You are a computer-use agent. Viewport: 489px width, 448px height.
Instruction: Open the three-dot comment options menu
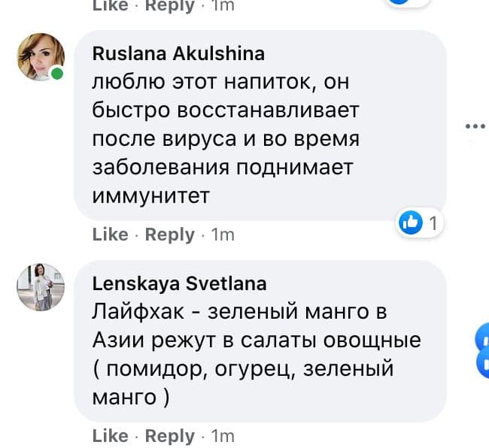click(472, 126)
